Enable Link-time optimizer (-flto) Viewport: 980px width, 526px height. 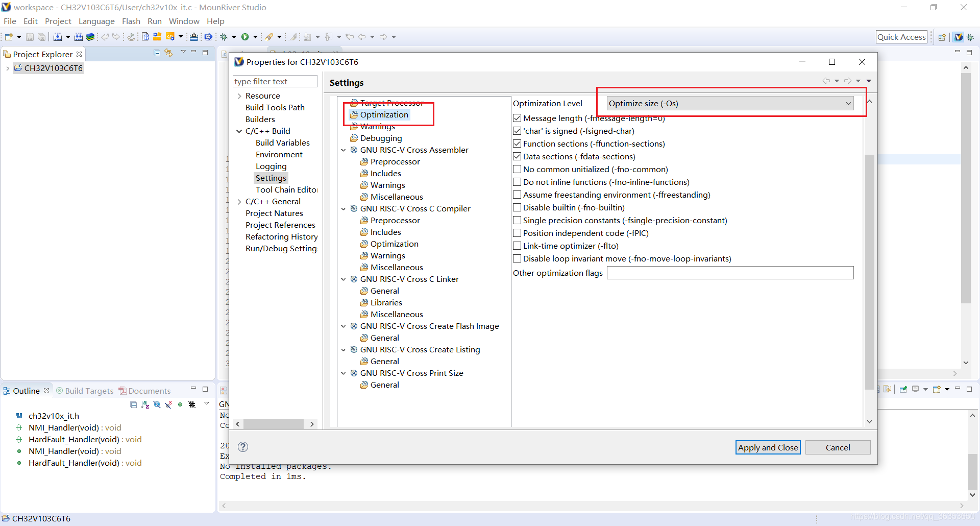click(517, 246)
